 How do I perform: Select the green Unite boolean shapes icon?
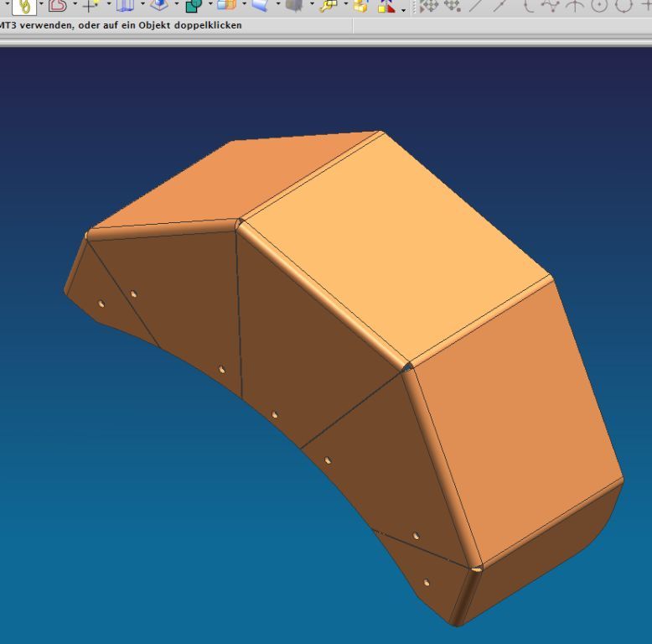point(194,6)
